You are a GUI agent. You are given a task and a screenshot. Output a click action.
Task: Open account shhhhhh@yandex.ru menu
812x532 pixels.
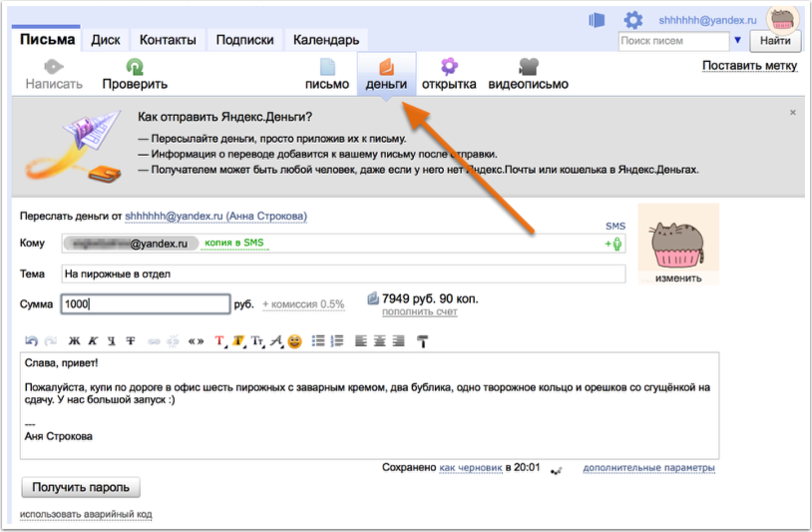pos(707,20)
